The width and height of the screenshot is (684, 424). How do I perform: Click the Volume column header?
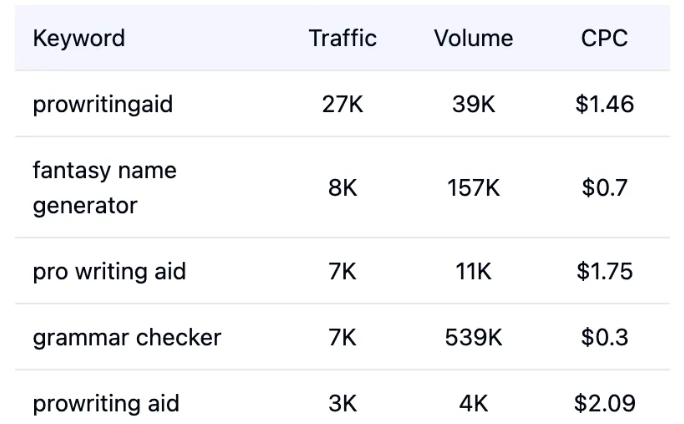click(x=473, y=39)
